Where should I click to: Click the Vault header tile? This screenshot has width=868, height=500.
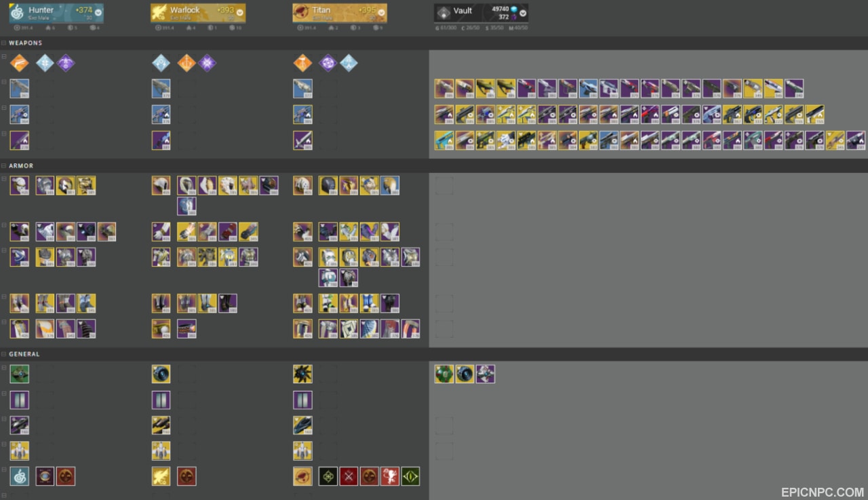point(481,13)
